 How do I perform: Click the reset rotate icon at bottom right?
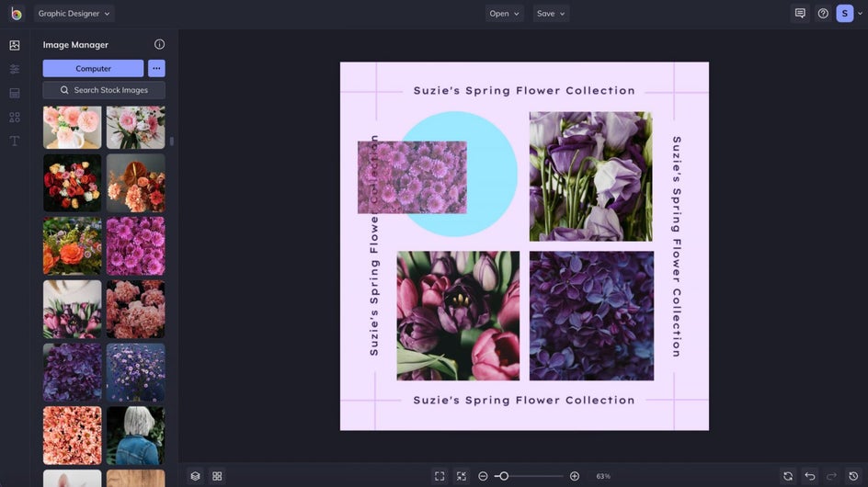point(788,476)
